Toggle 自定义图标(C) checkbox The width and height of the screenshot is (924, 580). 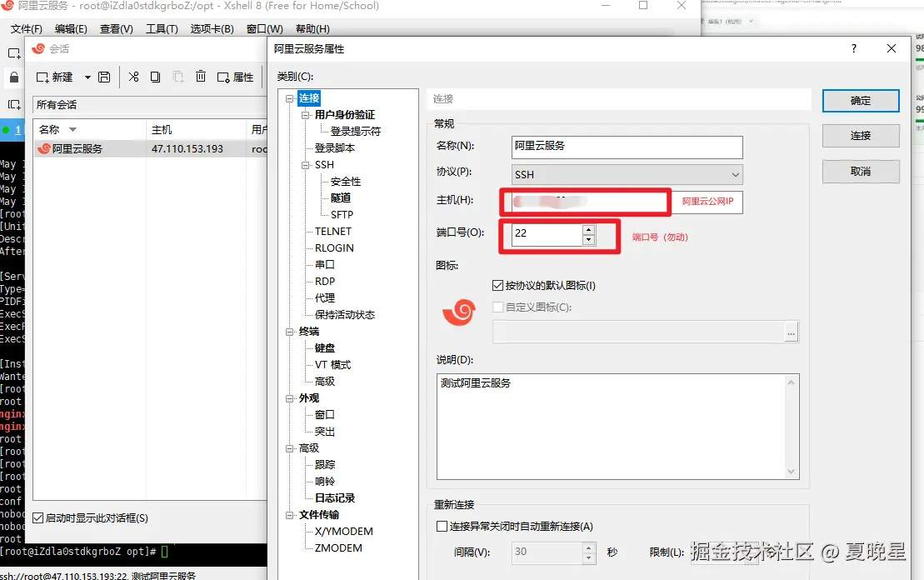tap(498, 307)
